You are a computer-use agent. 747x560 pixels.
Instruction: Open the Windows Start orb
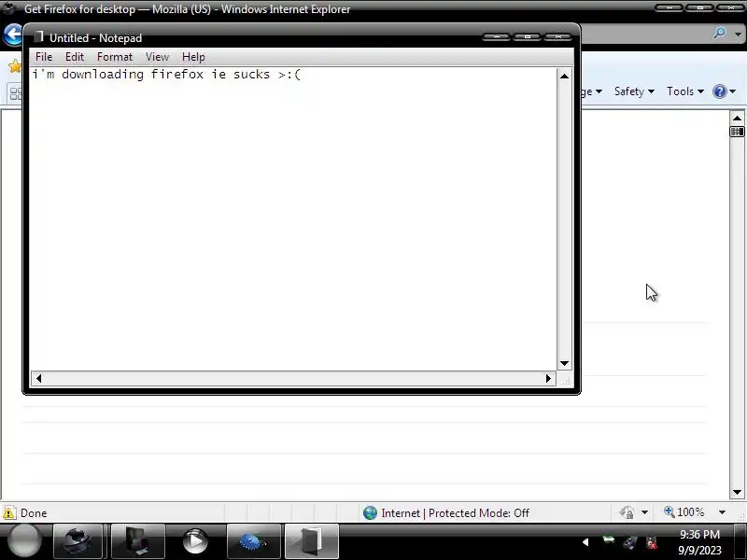click(24, 541)
